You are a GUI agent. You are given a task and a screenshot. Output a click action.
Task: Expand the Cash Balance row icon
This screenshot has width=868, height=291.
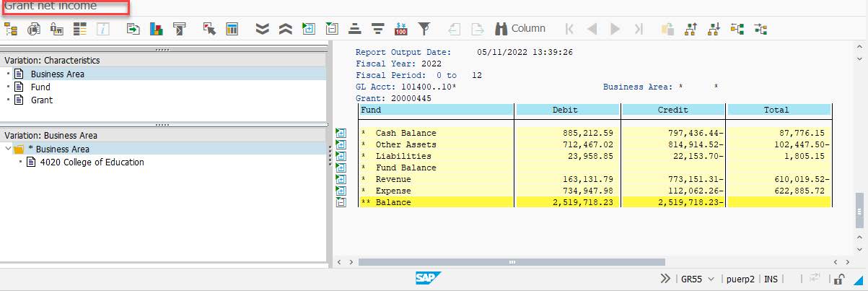click(x=341, y=133)
